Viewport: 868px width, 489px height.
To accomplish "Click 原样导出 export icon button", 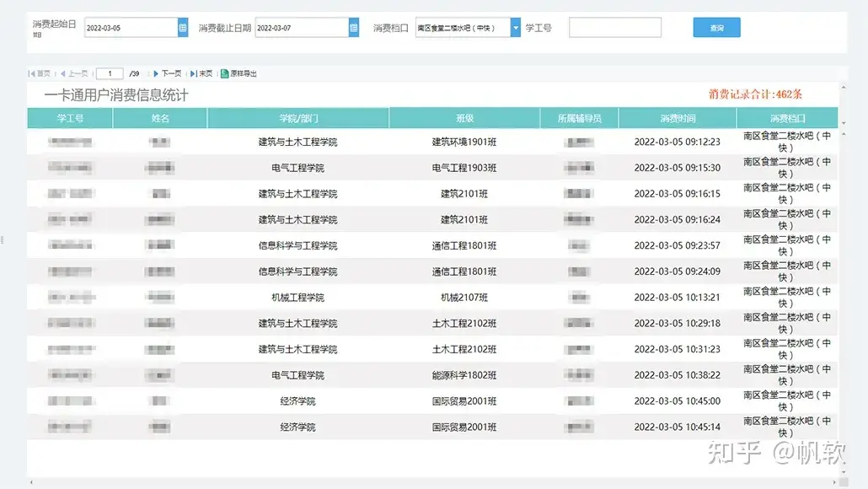I will pos(238,73).
